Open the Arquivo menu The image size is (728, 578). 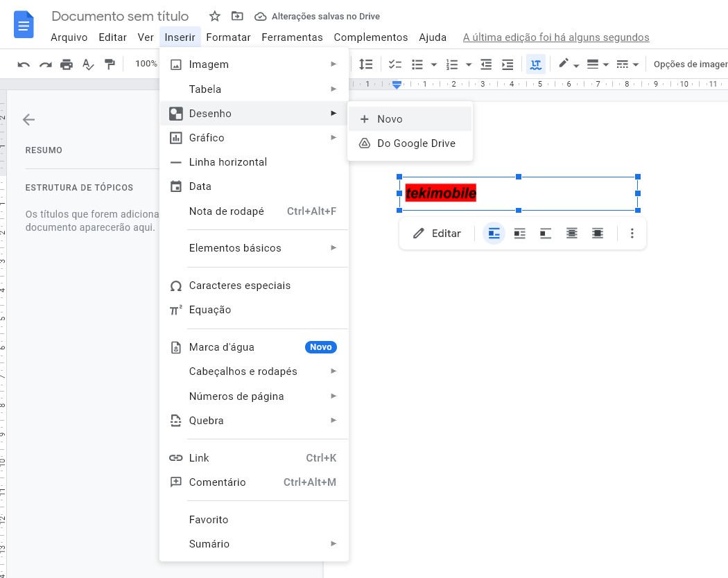tap(69, 37)
